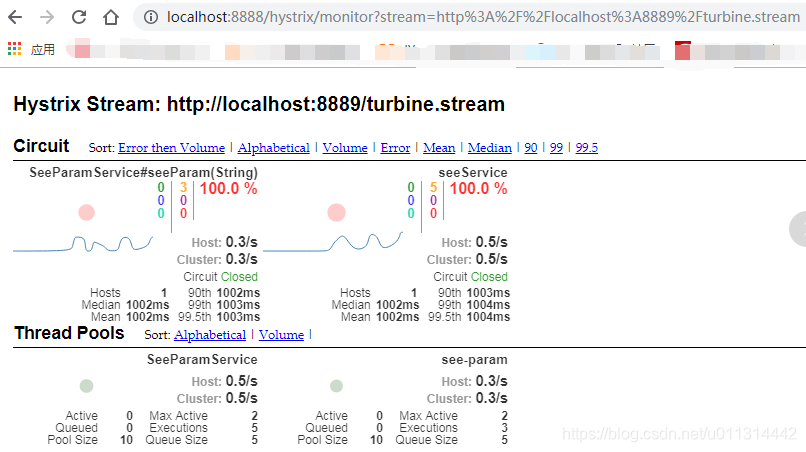Image resolution: width=806 pixels, height=452 pixels.
Task: Open the browser home page icon
Action: point(111,17)
